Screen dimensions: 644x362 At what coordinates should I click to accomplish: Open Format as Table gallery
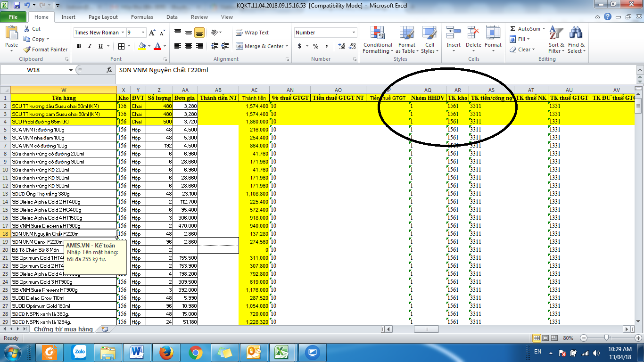407,40
